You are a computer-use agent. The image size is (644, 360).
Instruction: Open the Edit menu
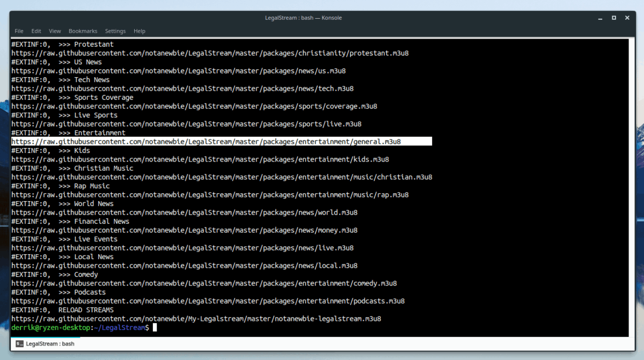(35, 31)
